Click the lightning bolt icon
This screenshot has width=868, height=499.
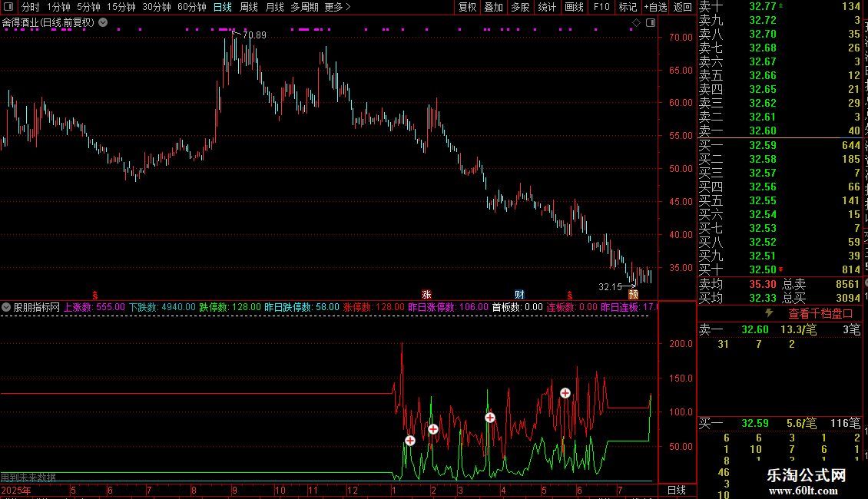769,313
